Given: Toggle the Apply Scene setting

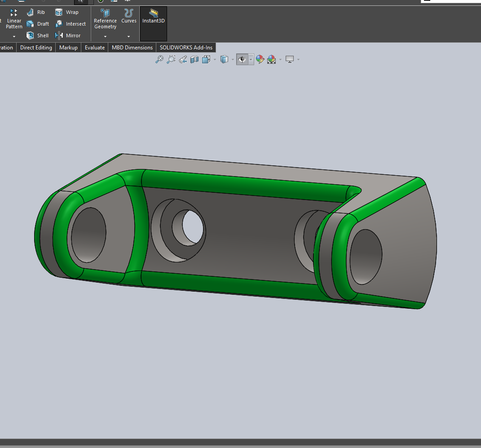Looking at the screenshot, I should pos(271,59).
